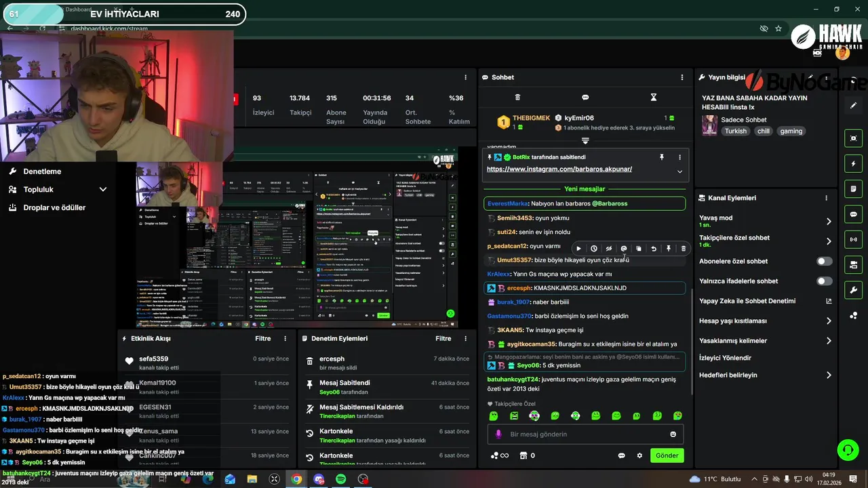Select 'Mesaj Sabitlendi' moderation entry

click(387, 387)
